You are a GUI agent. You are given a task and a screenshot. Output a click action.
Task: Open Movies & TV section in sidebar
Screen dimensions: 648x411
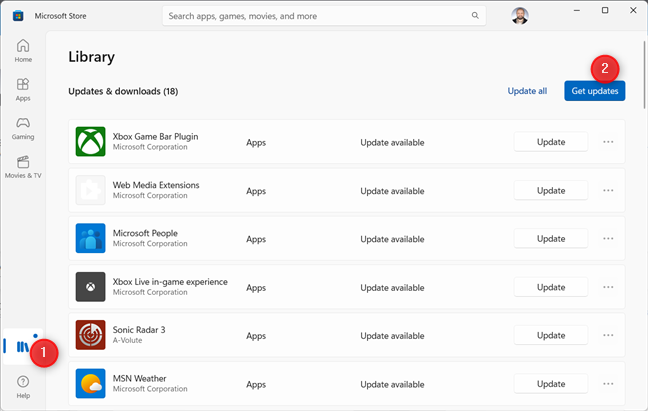click(x=23, y=167)
